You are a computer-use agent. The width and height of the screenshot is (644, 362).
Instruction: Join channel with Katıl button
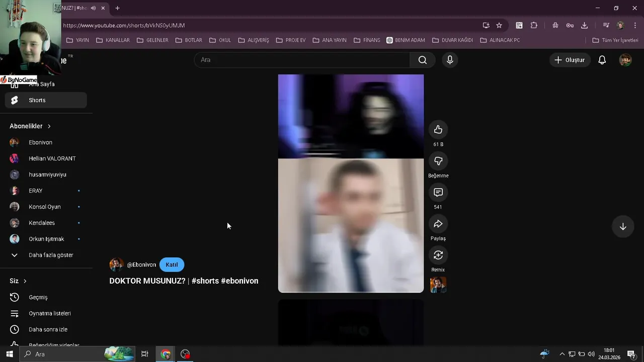pyautogui.click(x=172, y=264)
